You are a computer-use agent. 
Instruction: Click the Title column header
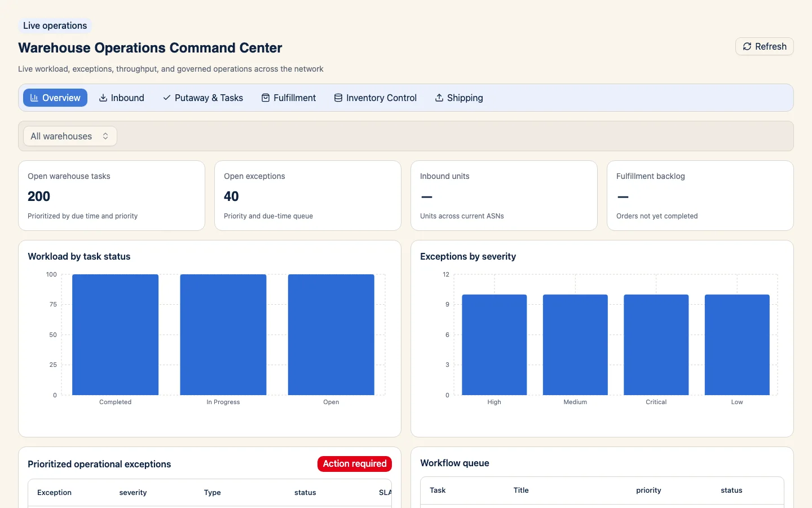(x=521, y=491)
